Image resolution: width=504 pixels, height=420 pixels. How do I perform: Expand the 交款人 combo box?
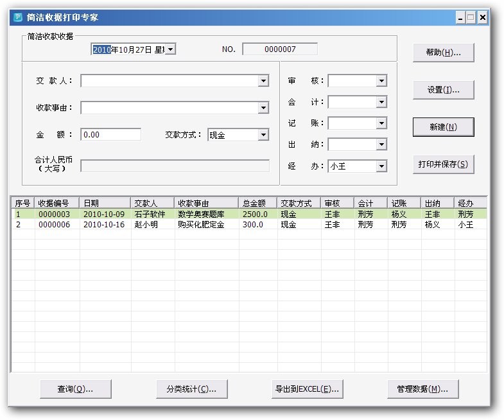tap(263, 81)
